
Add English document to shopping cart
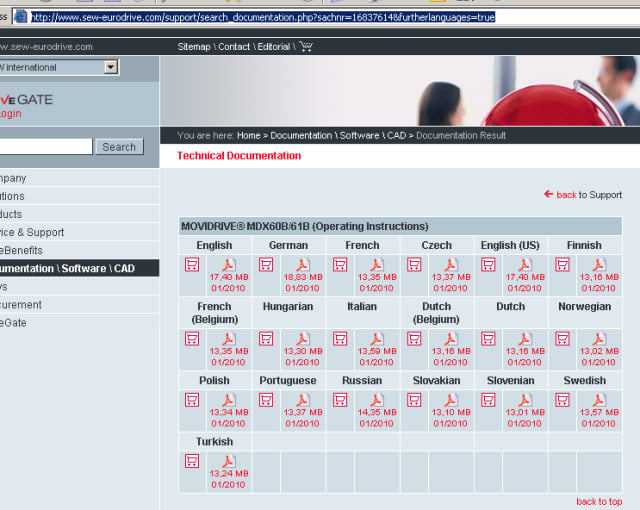coord(192,265)
